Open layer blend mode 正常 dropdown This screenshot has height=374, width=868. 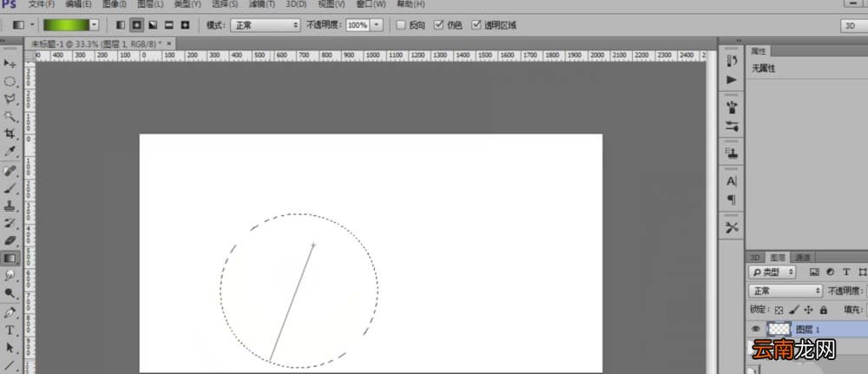pos(786,291)
